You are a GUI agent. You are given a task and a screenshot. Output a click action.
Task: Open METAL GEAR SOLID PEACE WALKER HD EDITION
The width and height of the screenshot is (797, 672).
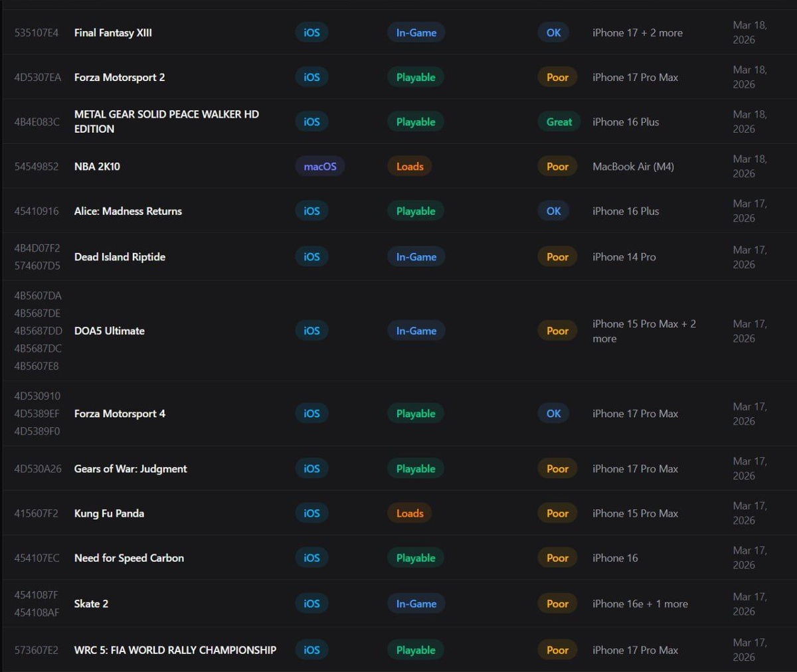[166, 122]
